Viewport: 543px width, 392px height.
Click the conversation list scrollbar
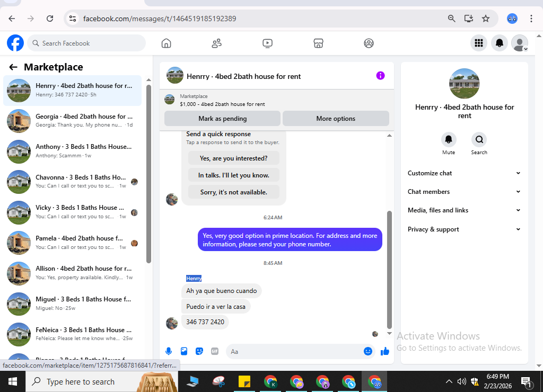[x=148, y=174]
